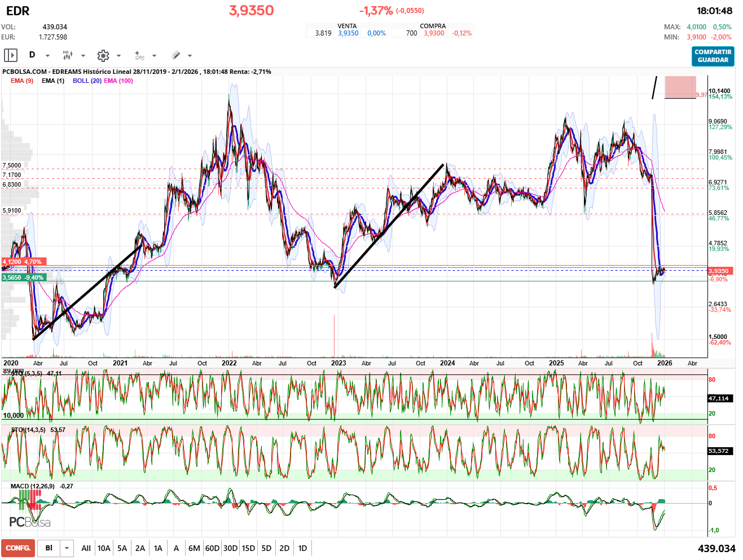Toggle the EMA (100) indicator label
Screen dimensions: 743x560
[x=118, y=81]
